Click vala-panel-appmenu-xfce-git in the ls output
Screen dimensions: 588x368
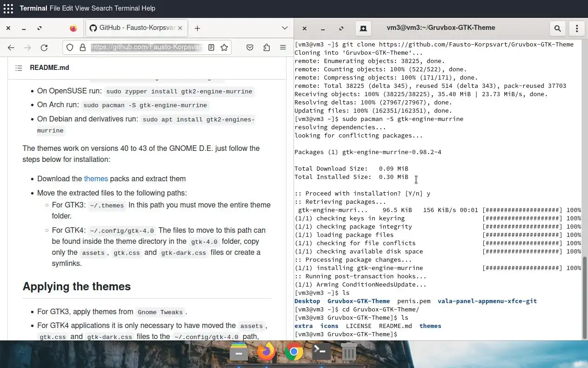click(487, 301)
